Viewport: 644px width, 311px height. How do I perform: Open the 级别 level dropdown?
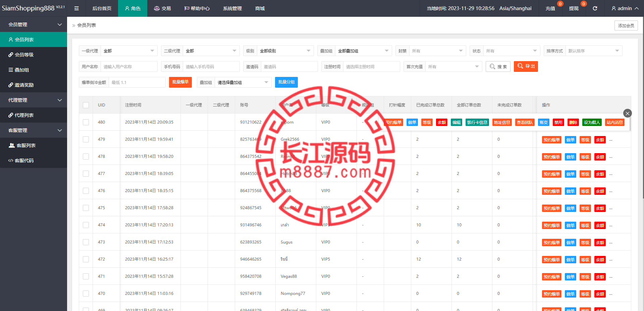click(285, 51)
